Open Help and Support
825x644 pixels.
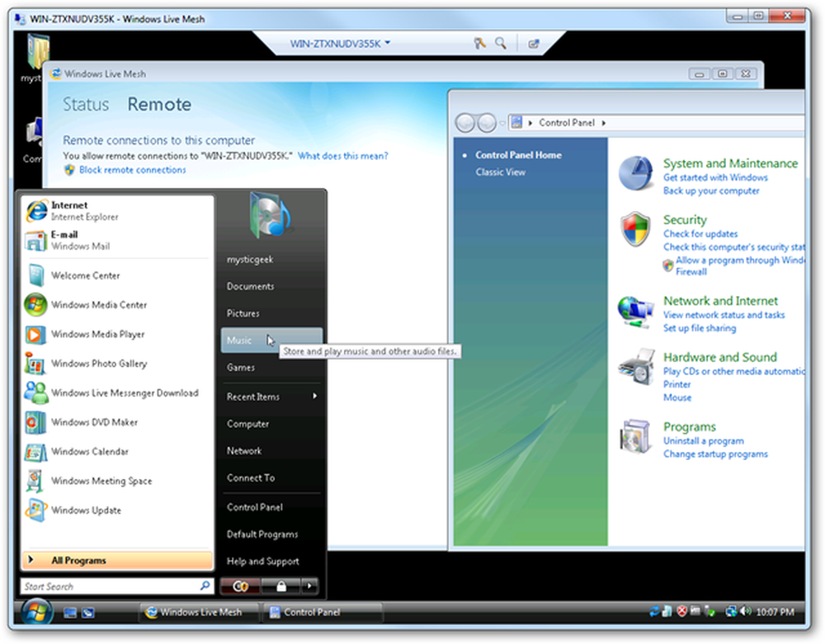point(271,562)
